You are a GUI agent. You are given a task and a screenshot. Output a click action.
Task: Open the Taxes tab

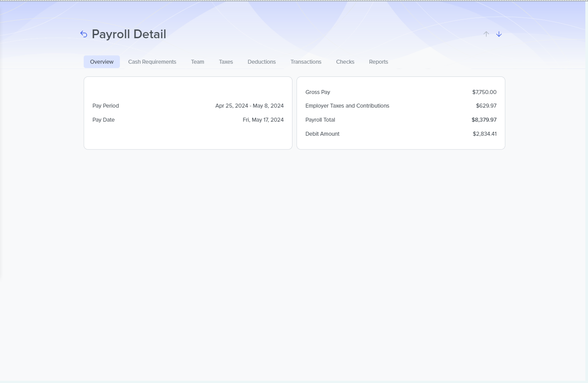pyautogui.click(x=226, y=62)
